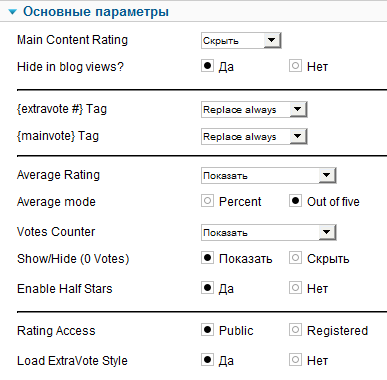Disable Half Stars with Нет

coord(295,288)
